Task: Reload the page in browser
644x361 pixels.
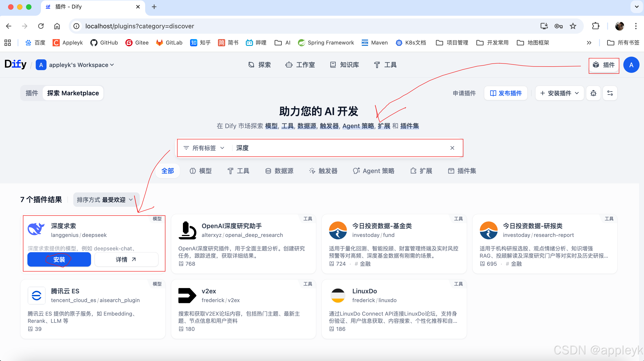Action: [x=41, y=26]
